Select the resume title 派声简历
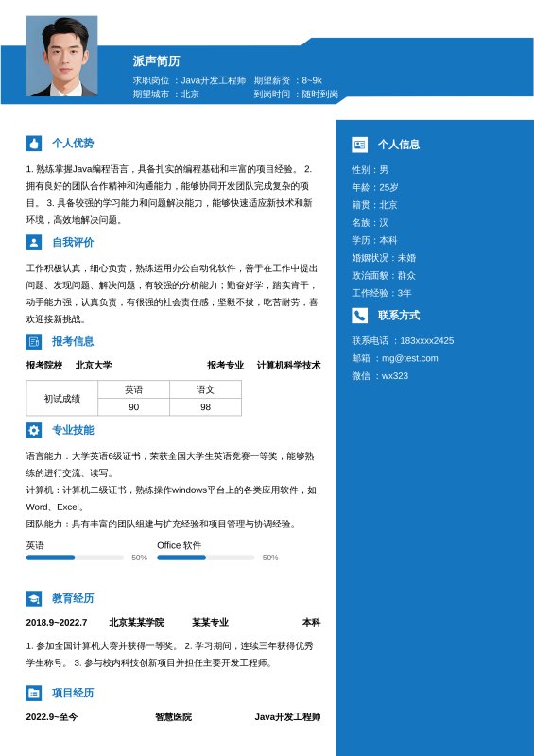The image size is (534, 756). (x=156, y=60)
